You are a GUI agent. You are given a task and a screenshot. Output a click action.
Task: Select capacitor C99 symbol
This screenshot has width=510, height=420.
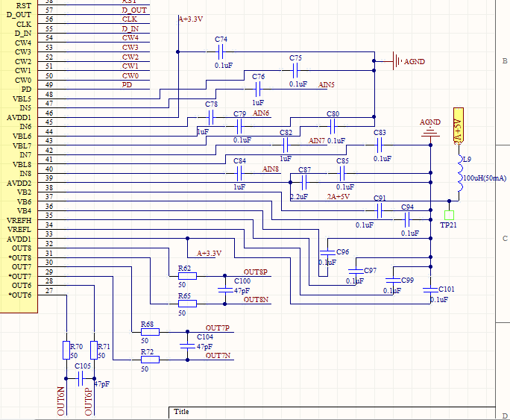pos(393,280)
